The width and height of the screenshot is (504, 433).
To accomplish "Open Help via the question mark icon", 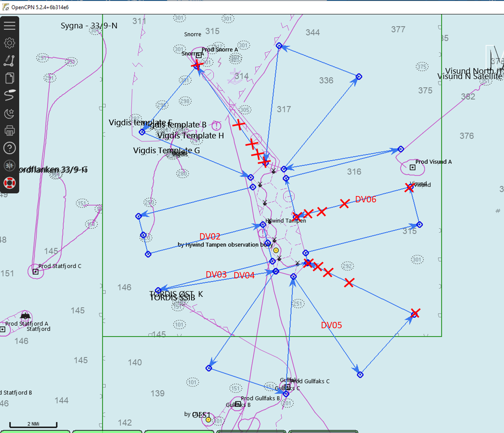I will coord(9,148).
